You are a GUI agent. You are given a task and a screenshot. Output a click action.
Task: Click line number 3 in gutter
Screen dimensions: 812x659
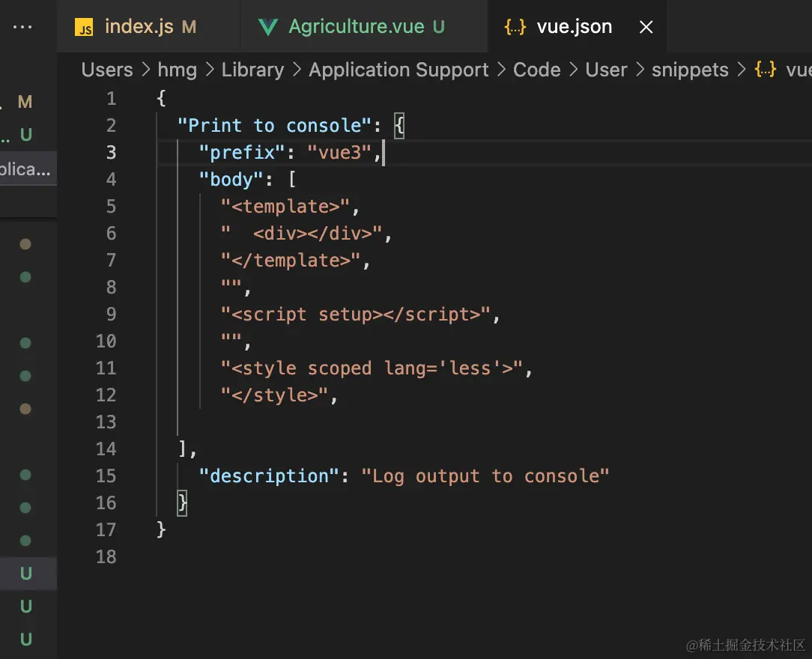(111, 152)
